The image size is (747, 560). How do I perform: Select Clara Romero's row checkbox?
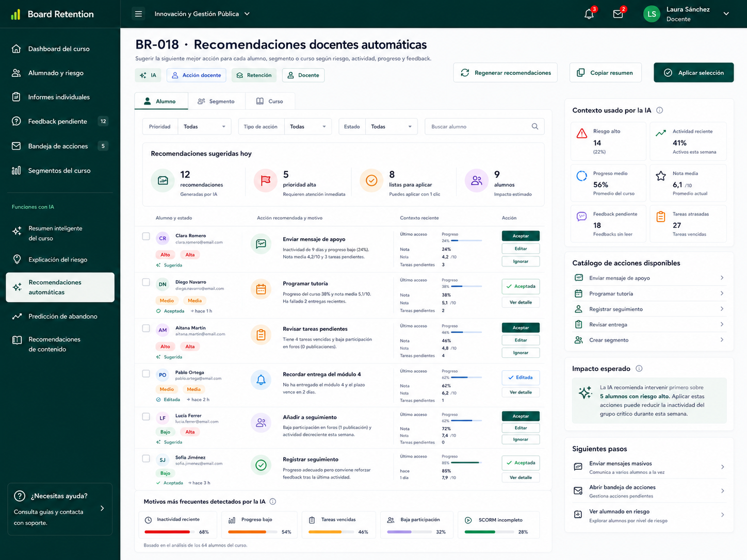[x=146, y=236]
